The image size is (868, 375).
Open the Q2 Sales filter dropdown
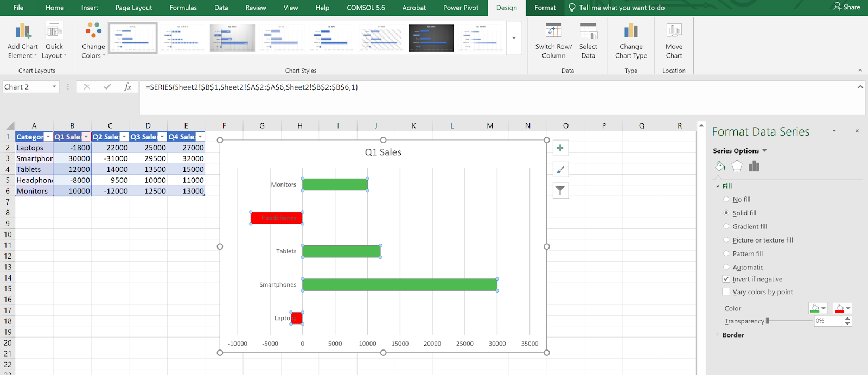[x=124, y=137]
